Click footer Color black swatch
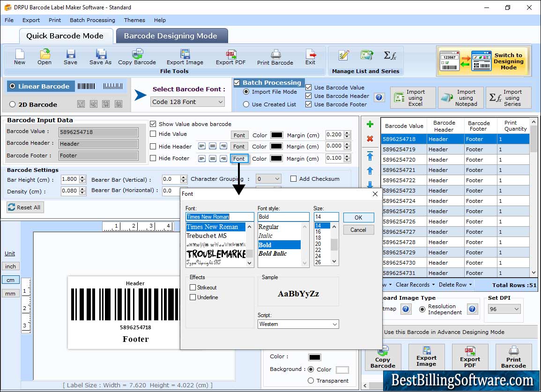Viewport: 541px width, 392px height. (x=276, y=158)
